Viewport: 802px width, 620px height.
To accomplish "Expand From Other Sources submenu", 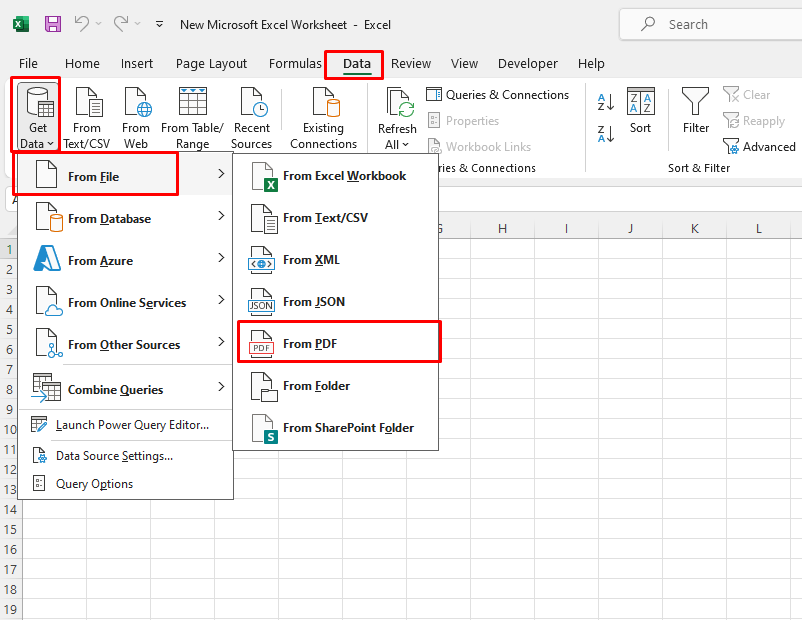I will tap(125, 344).
